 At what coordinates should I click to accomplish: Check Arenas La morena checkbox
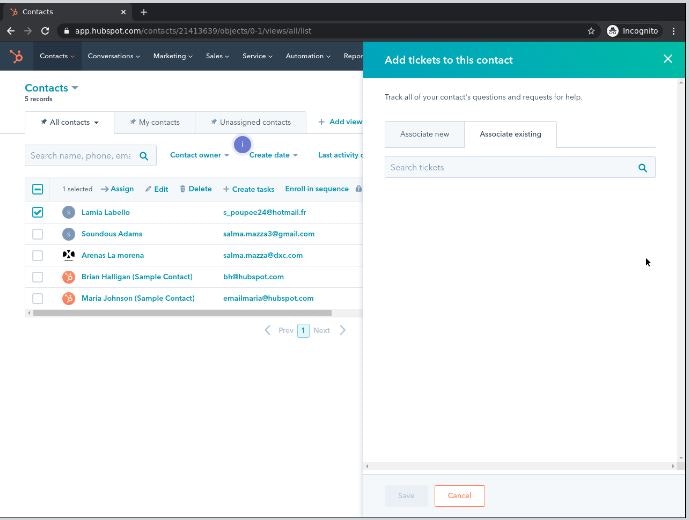pos(37,255)
